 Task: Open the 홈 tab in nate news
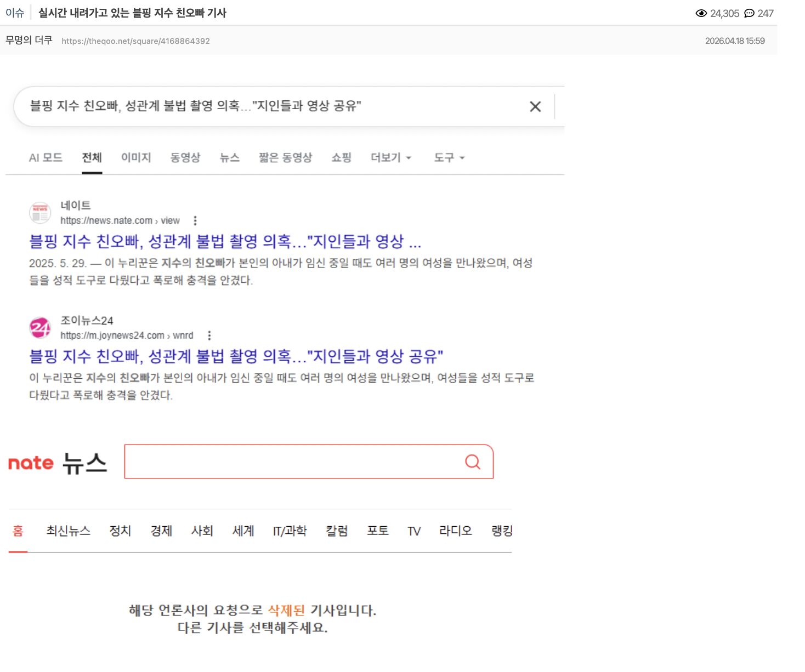[18, 531]
